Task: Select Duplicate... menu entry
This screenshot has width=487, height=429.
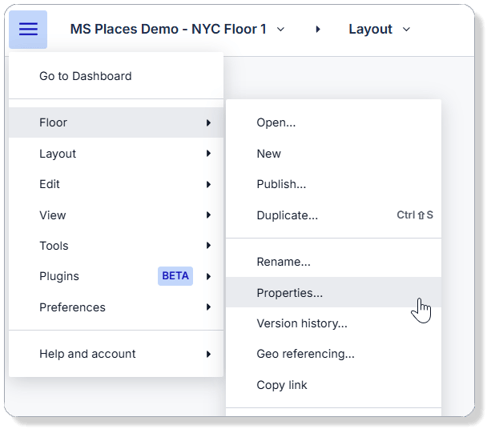Action: tap(333, 215)
